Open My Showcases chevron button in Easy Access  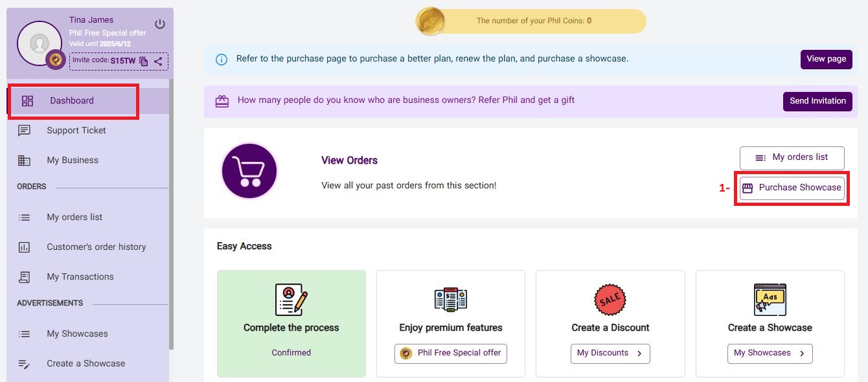pyautogui.click(x=770, y=354)
